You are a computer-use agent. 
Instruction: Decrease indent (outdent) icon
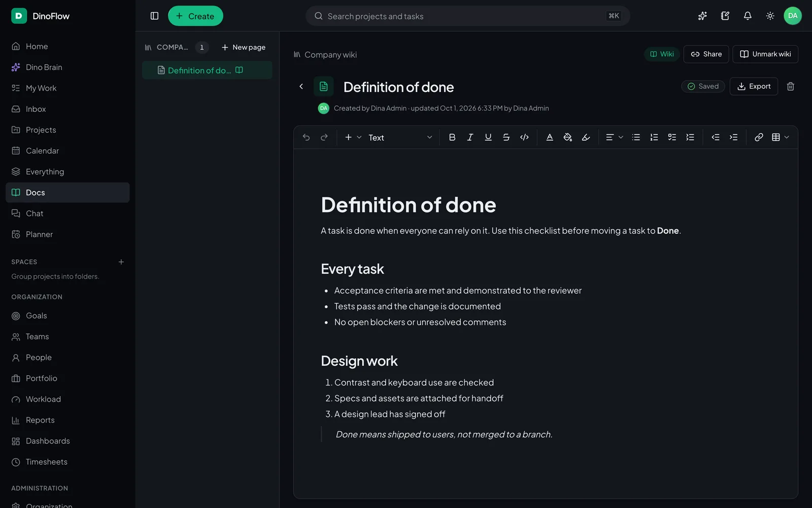(716, 137)
